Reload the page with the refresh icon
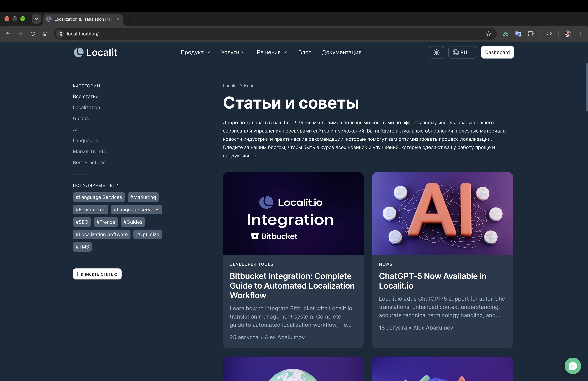This screenshot has height=381, width=588. coord(33,34)
